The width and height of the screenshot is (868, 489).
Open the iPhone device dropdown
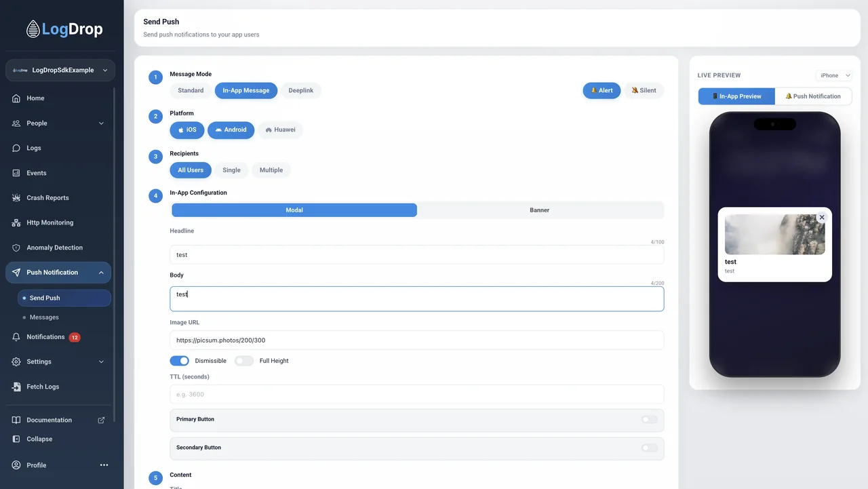[833, 75]
